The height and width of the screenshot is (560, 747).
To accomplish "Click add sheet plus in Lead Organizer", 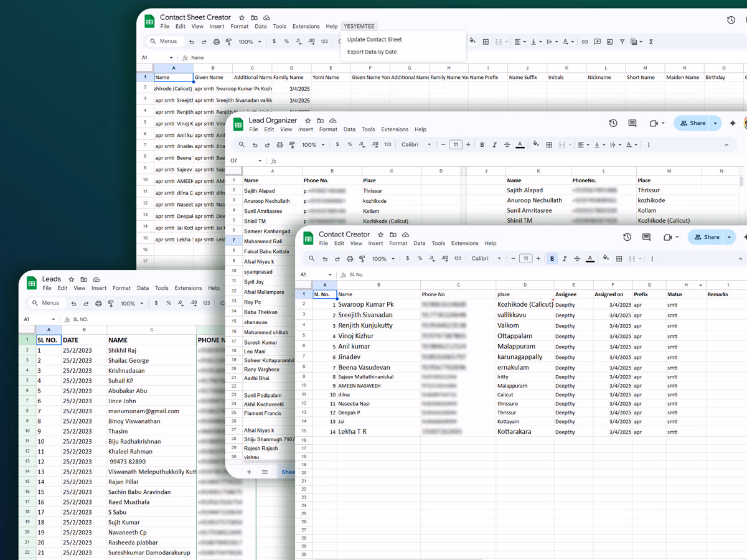I will click(x=249, y=472).
